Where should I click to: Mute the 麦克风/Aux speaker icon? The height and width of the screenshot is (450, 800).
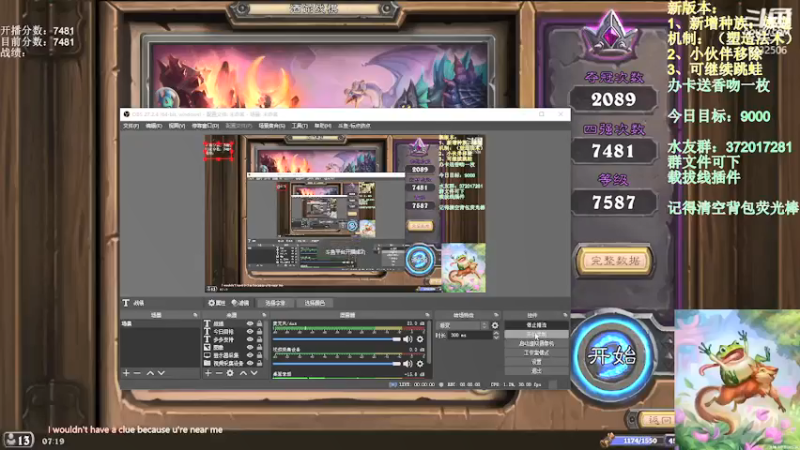tap(407, 339)
